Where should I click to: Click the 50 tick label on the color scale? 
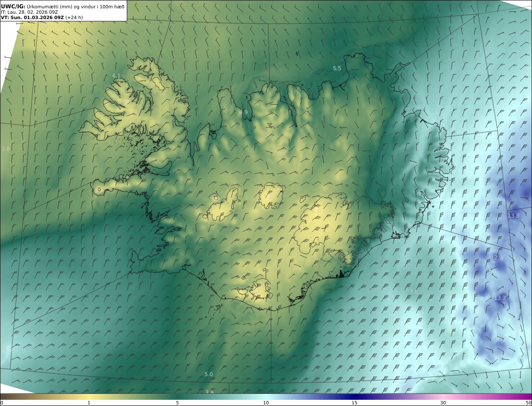point(529,403)
